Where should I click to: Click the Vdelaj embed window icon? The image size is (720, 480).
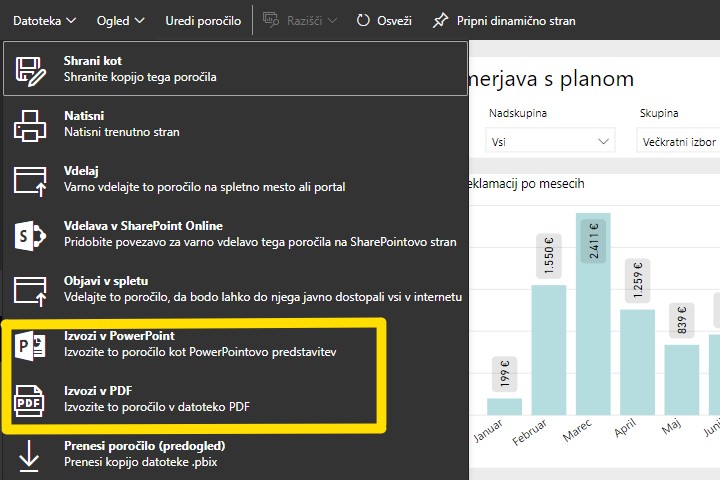tap(30, 181)
